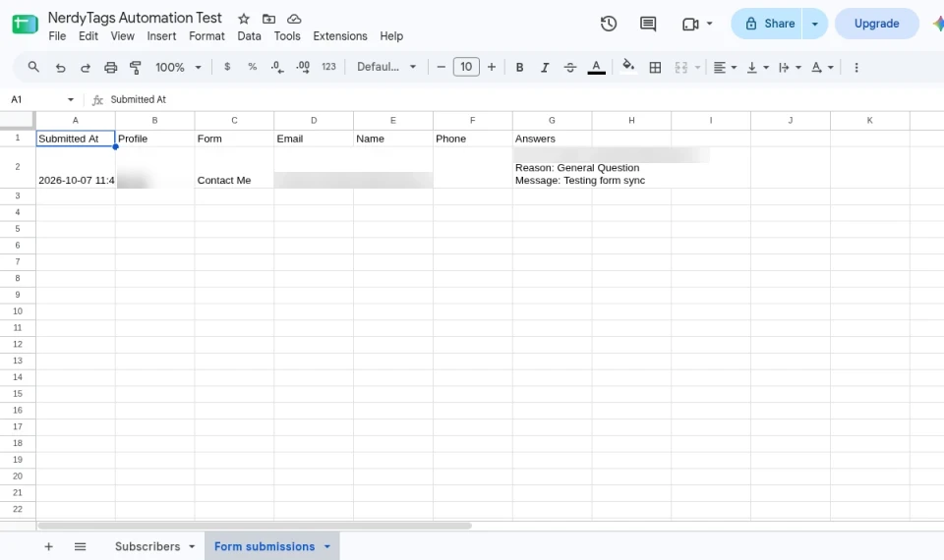Open the Extensions menu

coord(340,36)
